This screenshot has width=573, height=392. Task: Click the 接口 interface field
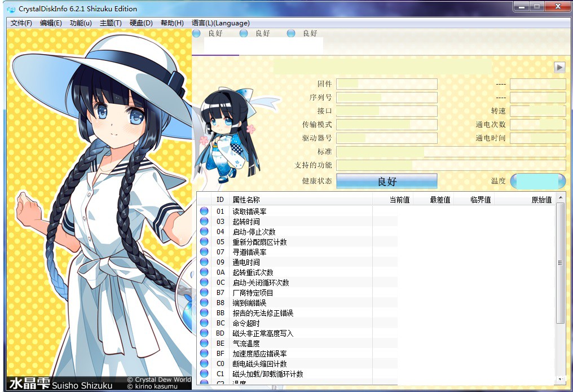click(387, 111)
